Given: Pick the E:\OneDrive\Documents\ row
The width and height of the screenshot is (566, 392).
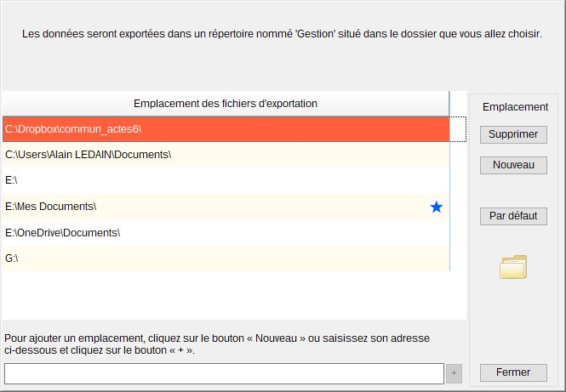Looking at the screenshot, I should click(226, 233).
